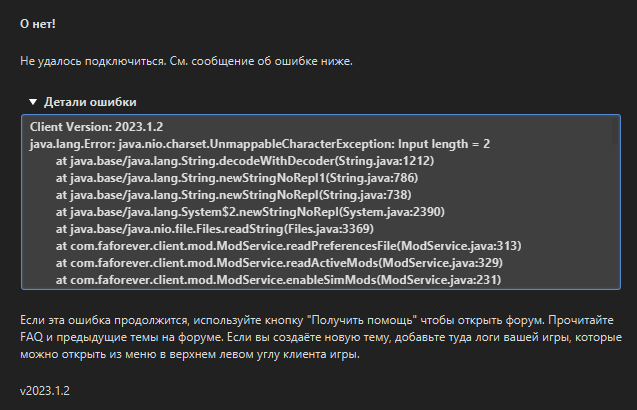Click the О нет! dialog heading
The image size is (637, 410).
pos(38,24)
